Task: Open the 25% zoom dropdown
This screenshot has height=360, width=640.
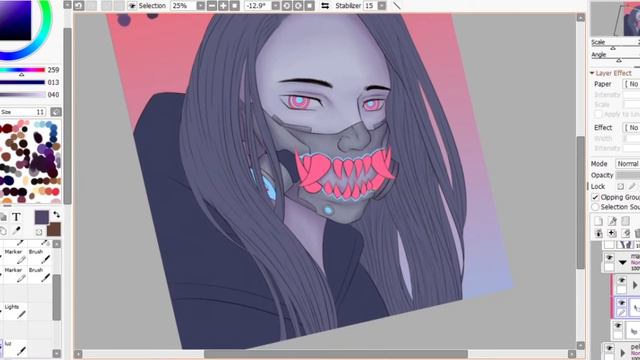Action: click(200, 6)
